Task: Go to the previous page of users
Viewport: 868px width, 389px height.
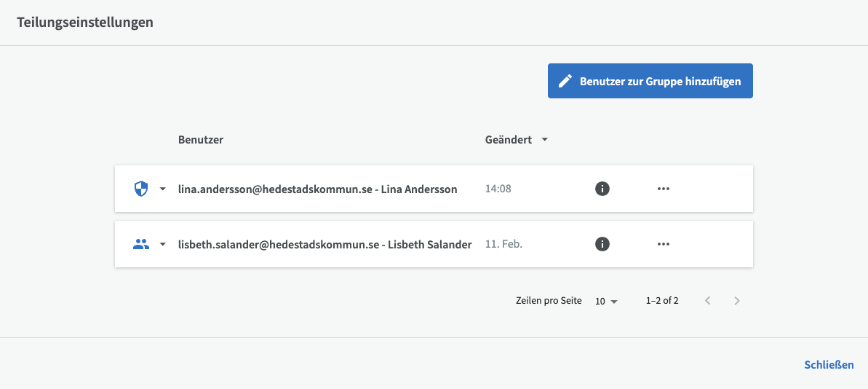Action: click(x=707, y=300)
